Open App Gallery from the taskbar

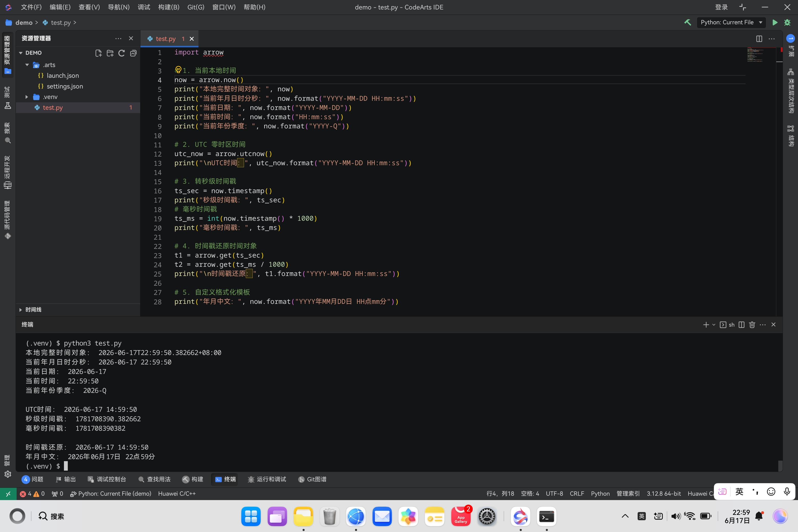click(x=461, y=516)
